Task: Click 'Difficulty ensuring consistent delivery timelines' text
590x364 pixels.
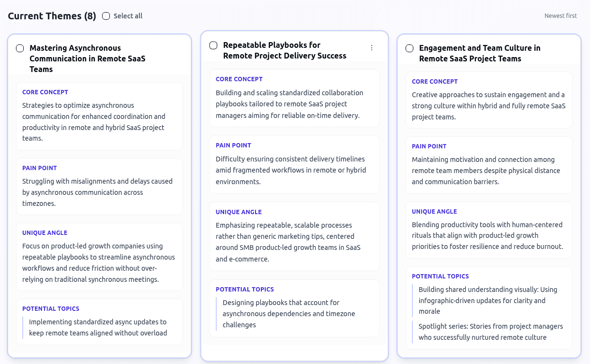Action: point(291,170)
